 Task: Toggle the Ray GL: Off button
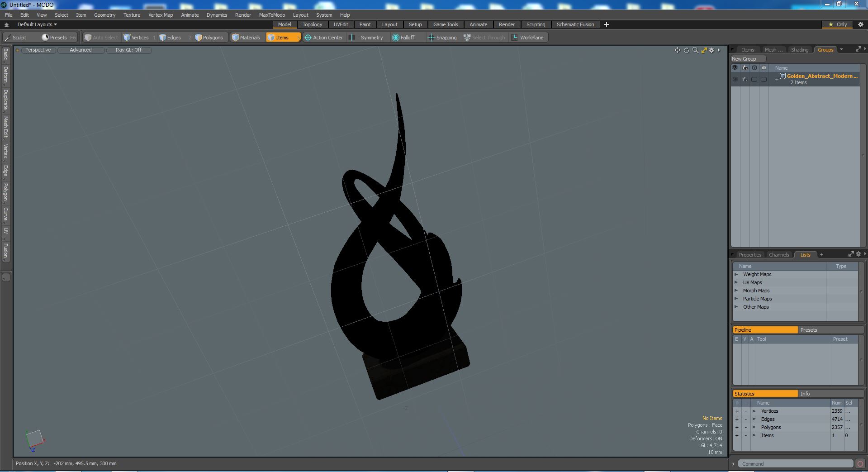coord(128,50)
